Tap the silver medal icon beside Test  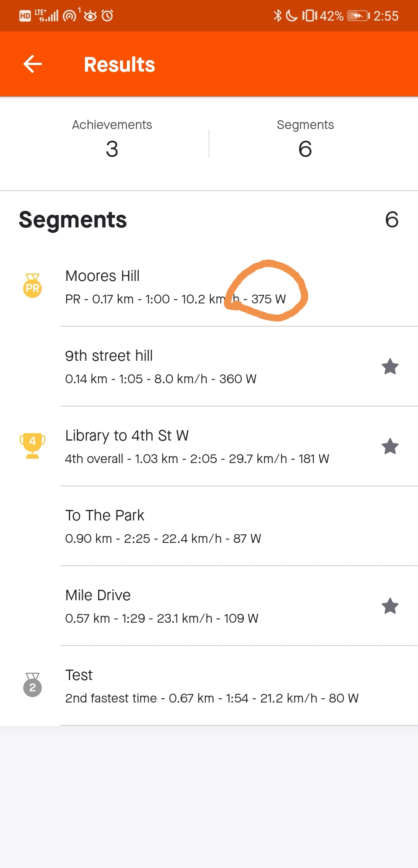coord(33,685)
